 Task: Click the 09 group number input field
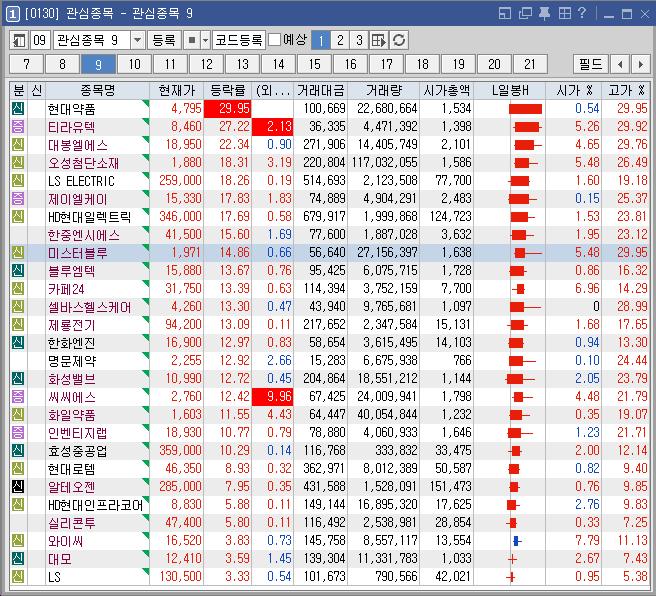click(x=40, y=40)
